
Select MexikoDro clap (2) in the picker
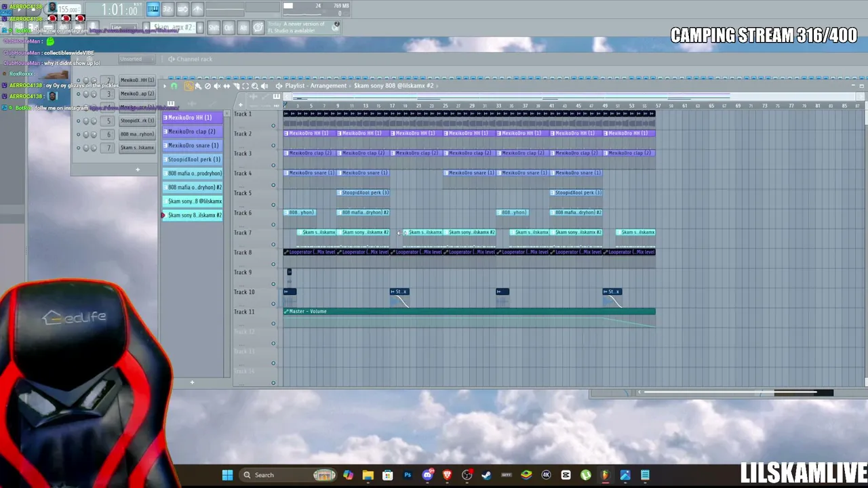(x=192, y=131)
